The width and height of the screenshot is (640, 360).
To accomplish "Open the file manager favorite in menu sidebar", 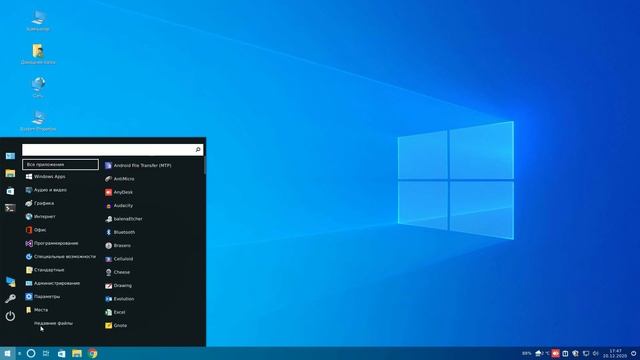I will 10,173.
